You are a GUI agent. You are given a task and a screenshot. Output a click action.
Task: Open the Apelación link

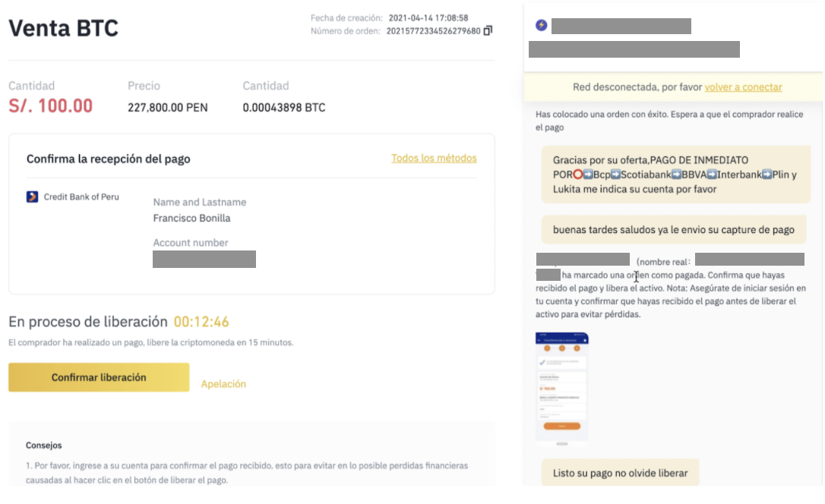click(x=223, y=384)
